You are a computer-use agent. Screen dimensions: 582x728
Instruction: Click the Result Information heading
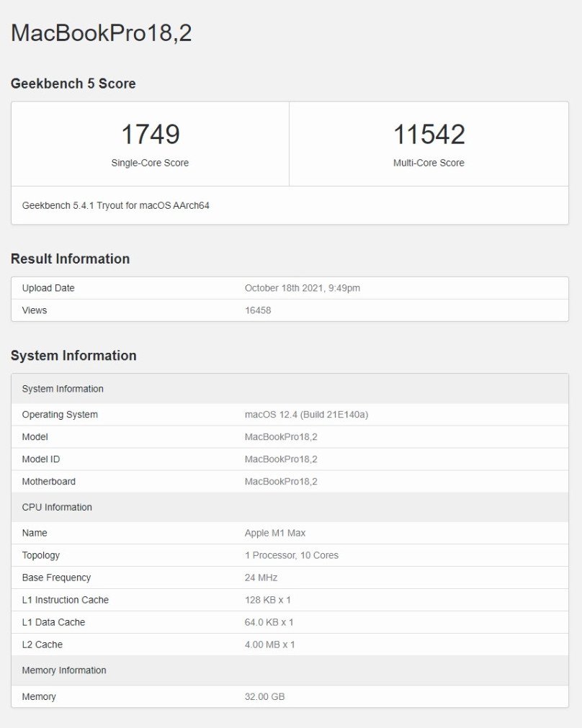point(70,259)
